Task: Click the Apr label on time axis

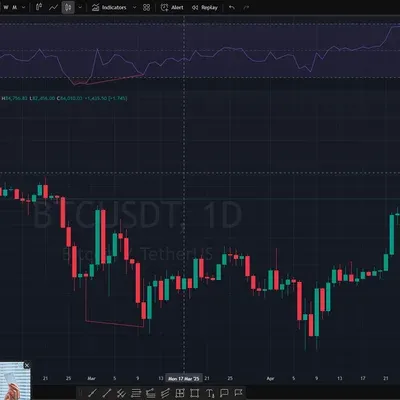Action: click(270, 378)
